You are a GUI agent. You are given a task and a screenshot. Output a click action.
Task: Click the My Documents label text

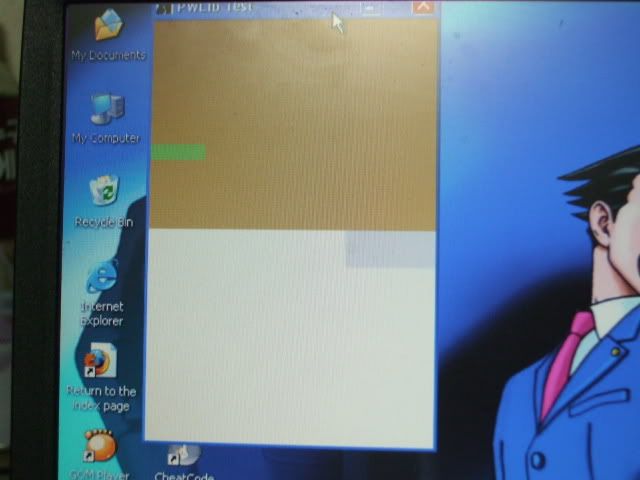pyautogui.click(x=109, y=55)
